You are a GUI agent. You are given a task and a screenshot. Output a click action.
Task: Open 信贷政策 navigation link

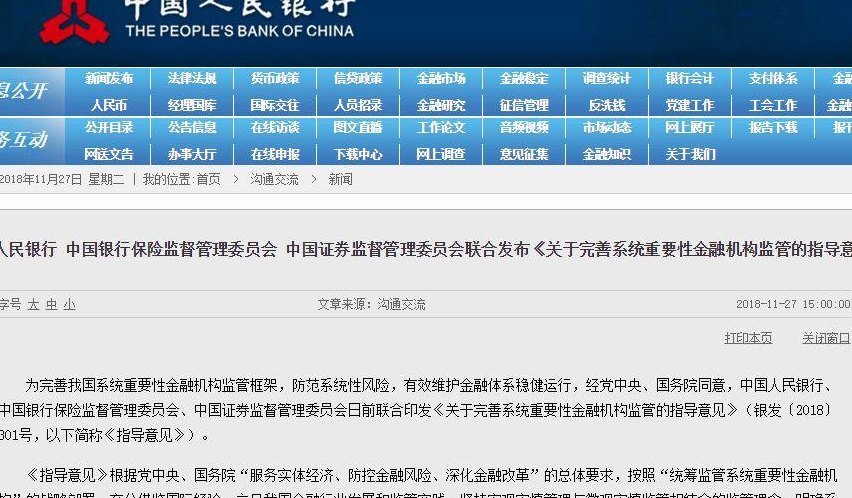click(358, 78)
